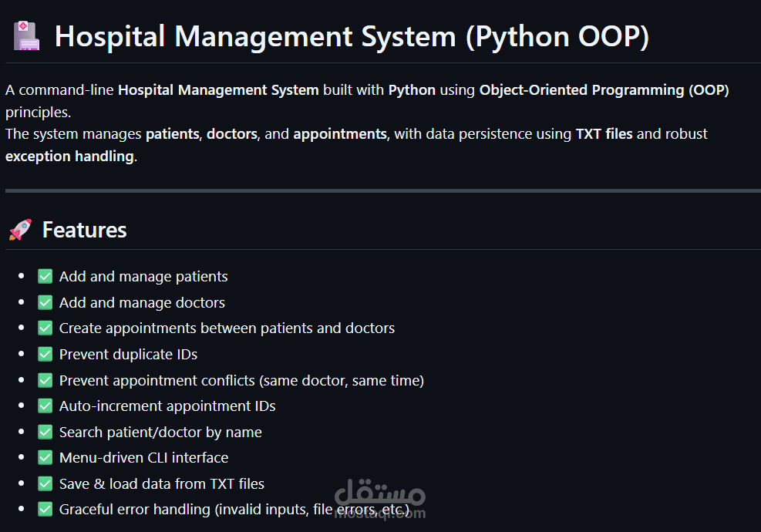
Task: Click the hospital emoji icon in the title
Action: 26,36
